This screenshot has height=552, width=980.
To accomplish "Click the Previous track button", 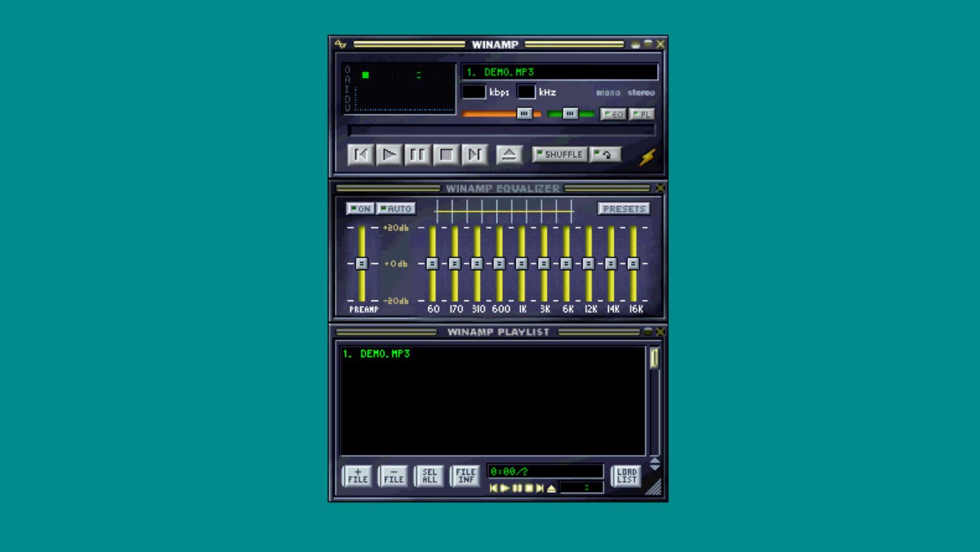I will (x=360, y=154).
